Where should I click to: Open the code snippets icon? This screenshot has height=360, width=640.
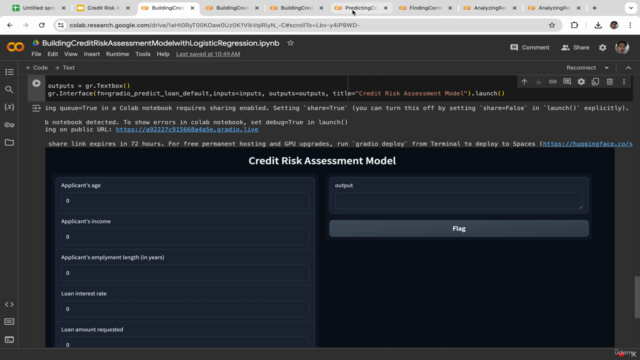[x=9, y=304]
